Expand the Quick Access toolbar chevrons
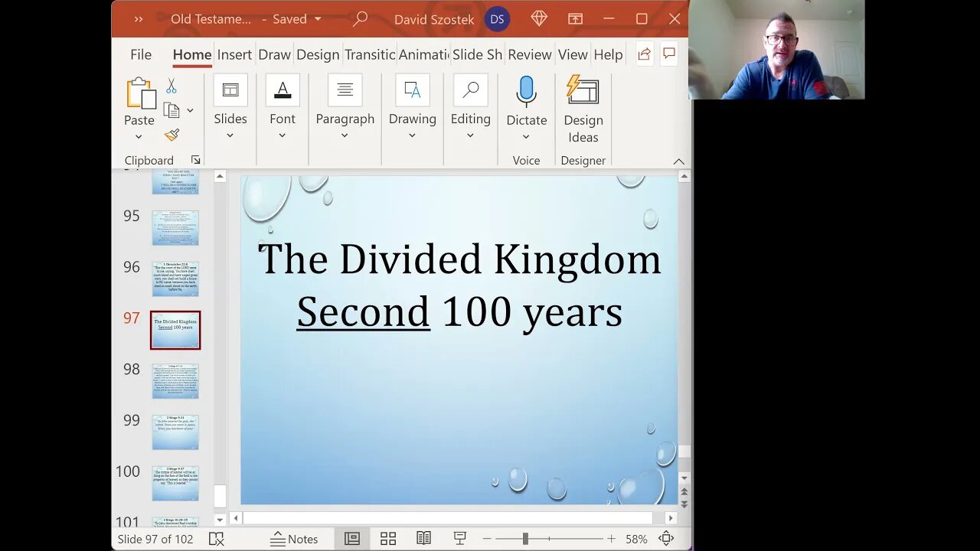The image size is (980, 551). 139,19
